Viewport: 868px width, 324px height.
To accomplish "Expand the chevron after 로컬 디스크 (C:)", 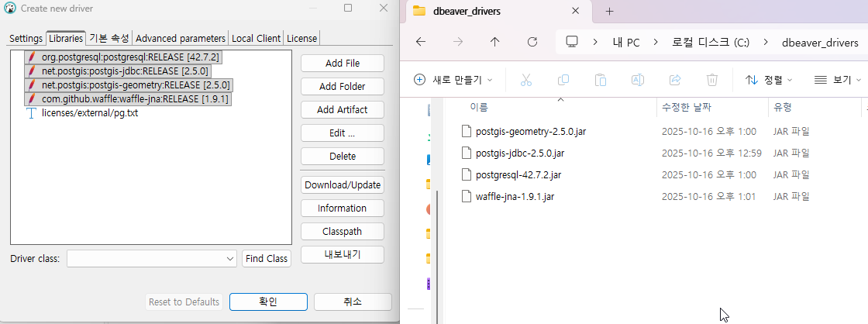I will [766, 42].
